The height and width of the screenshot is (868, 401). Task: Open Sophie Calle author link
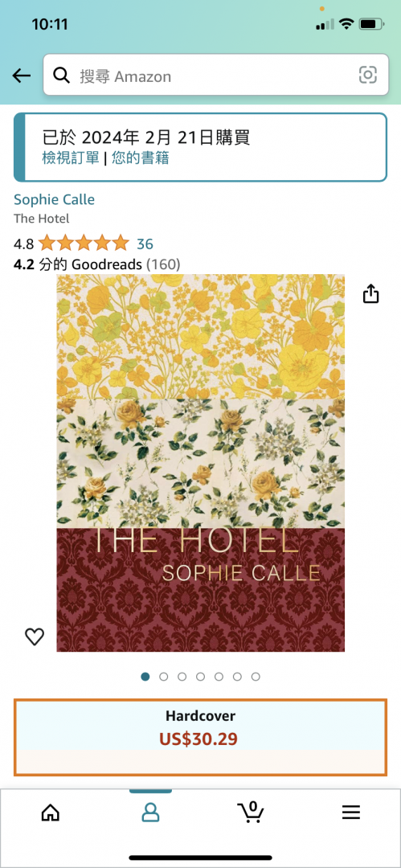[x=55, y=199]
